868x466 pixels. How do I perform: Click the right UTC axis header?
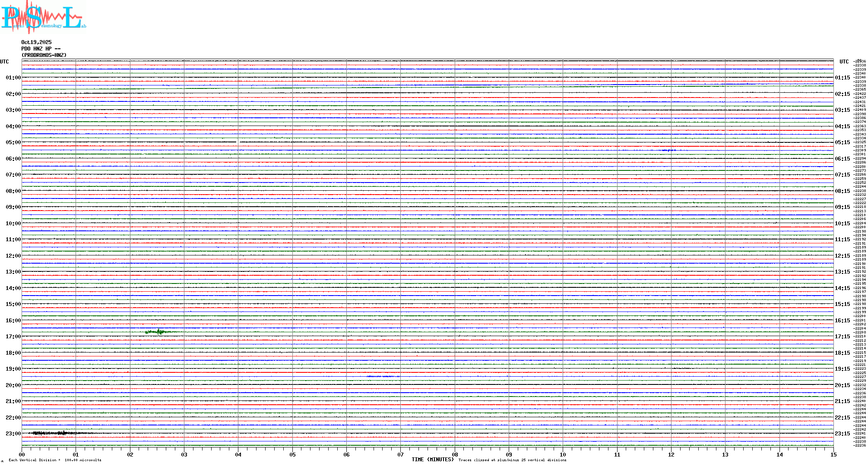coord(844,62)
